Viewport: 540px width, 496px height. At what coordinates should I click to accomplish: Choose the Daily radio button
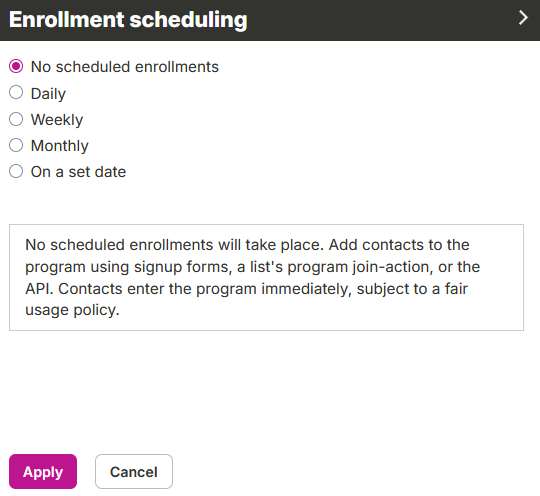click(x=16, y=92)
